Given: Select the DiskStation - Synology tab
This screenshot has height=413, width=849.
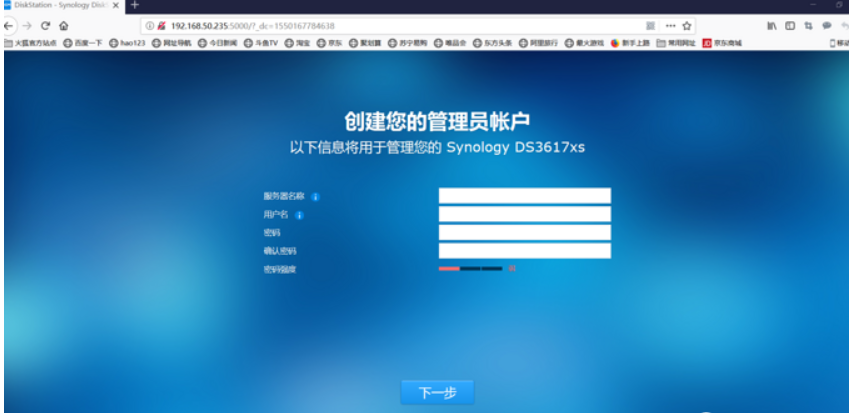Looking at the screenshot, I should coord(61,5).
